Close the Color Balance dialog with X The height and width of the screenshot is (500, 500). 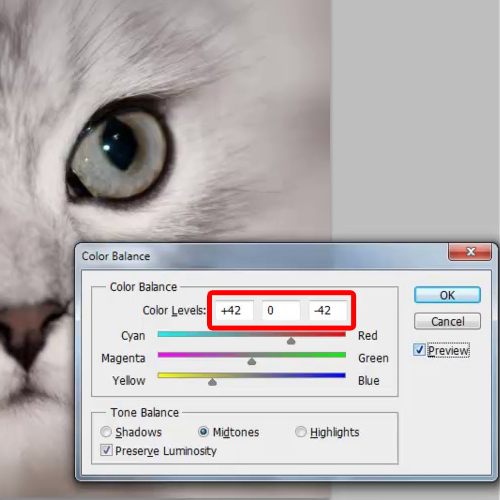coord(470,252)
